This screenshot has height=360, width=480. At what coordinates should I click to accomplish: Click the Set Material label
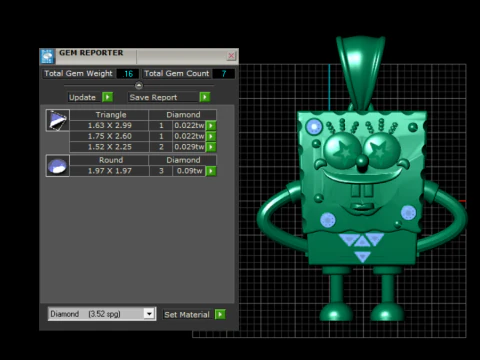pos(187,315)
